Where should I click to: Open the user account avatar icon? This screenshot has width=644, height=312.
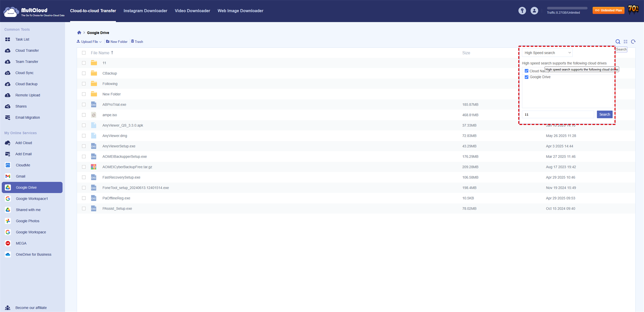click(534, 11)
